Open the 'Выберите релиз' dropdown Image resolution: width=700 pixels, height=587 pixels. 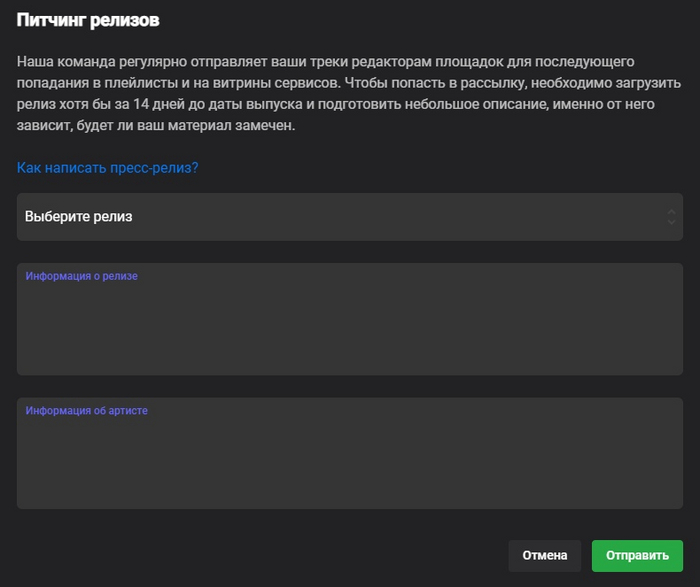pyautogui.click(x=349, y=217)
